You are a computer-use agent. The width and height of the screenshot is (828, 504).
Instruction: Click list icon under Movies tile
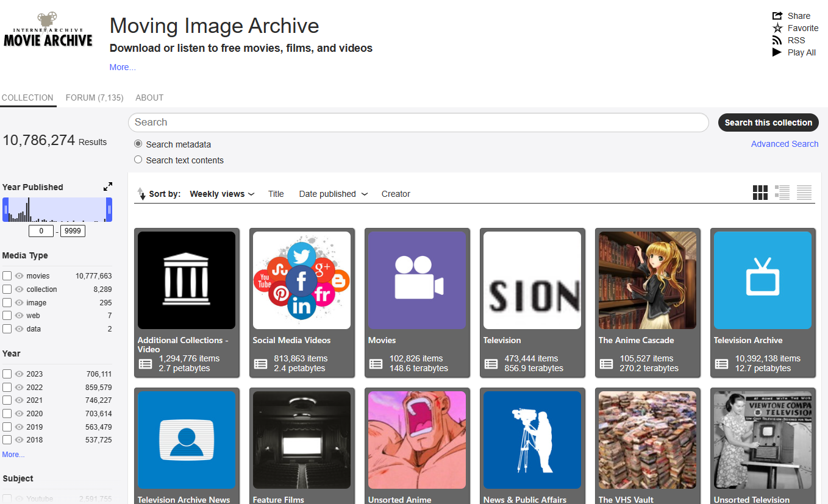coord(376,364)
